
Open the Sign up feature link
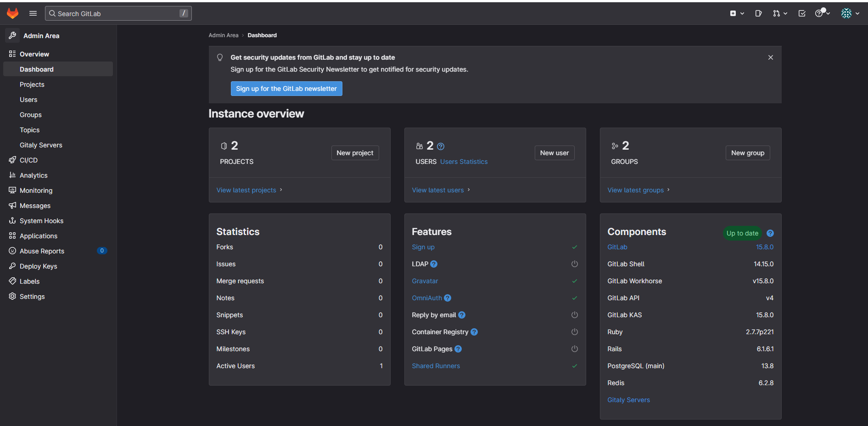(x=423, y=247)
